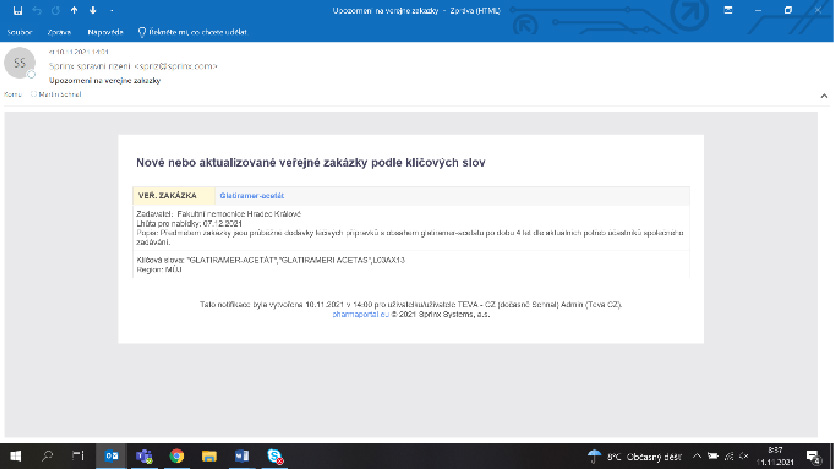
Task: Click the sender avatar with initials SS
Action: coord(20,63)
